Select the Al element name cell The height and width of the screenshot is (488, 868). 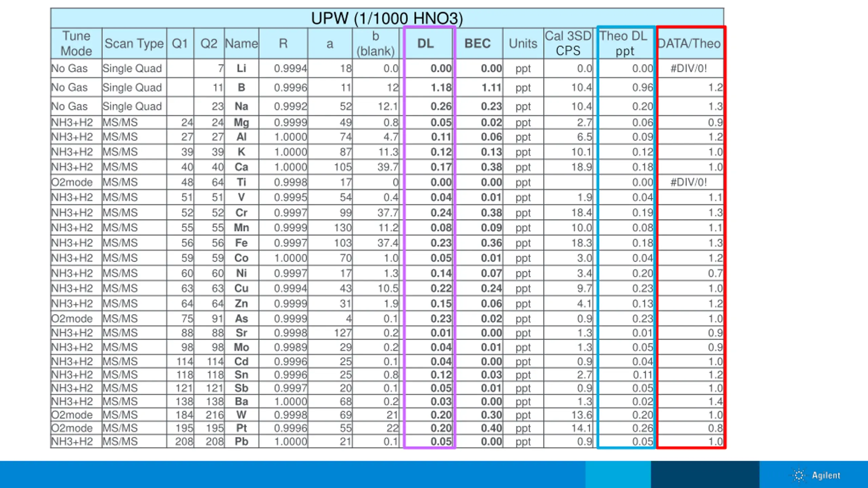tap(241, 137)
